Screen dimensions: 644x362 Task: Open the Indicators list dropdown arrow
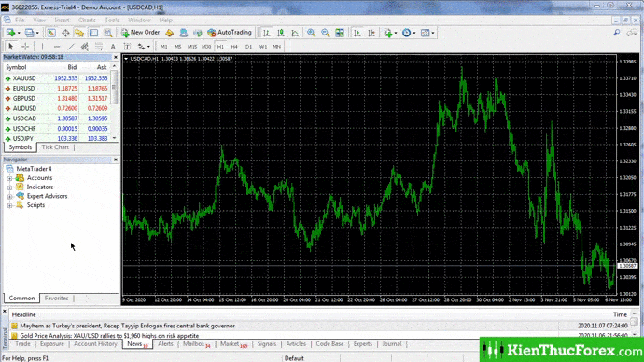pos(396,33)
